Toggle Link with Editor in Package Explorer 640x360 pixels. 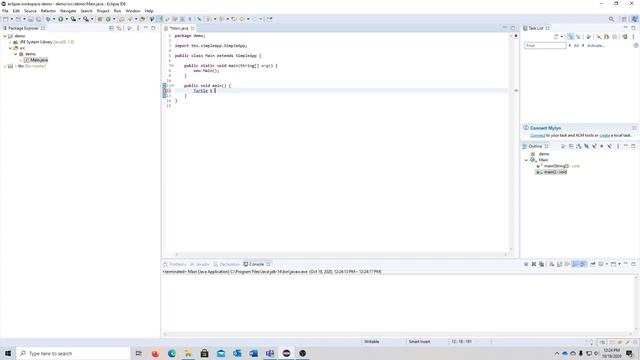pyautogui.click(x=119, y=28)
